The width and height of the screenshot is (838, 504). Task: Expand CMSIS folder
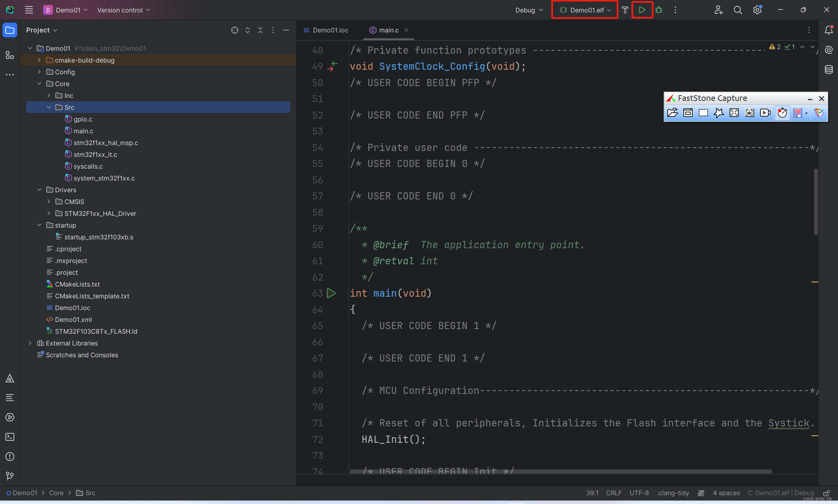(x=48, y=201)
